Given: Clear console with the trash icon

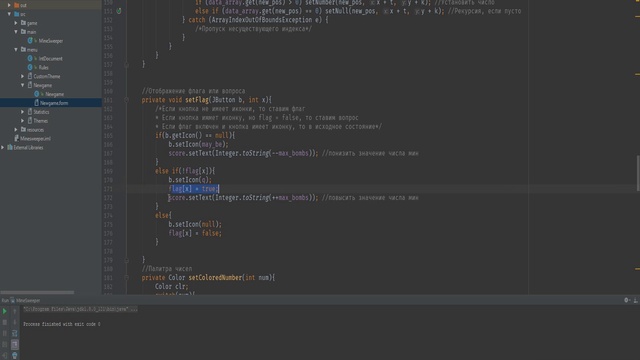Looking at the screenshot, I should pyautogui.click(x=15, y=355).
